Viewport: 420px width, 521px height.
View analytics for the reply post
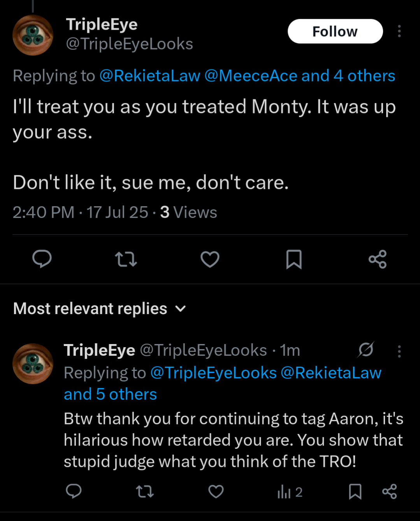290,492
